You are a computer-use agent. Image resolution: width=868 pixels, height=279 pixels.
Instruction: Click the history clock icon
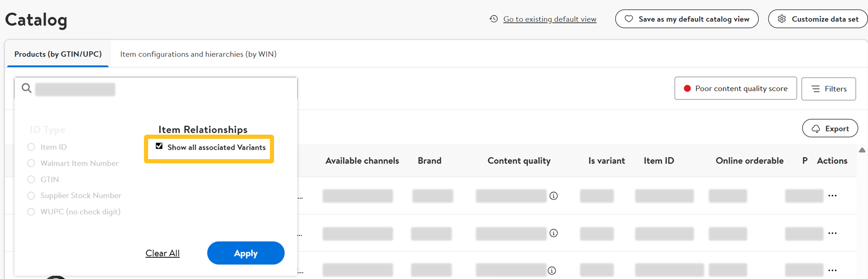tap(494, 19)
